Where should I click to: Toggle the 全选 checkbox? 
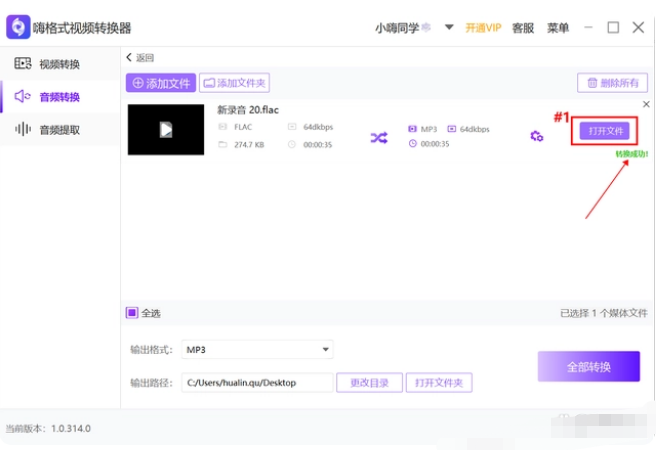coord(132,313)
